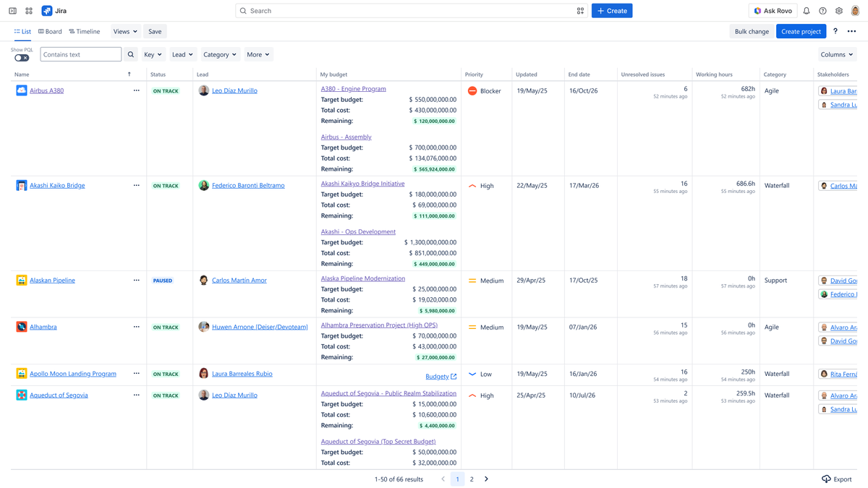Click the Bulk change button
The height and width of the screenshot is (488, 868).
point(752,31)
